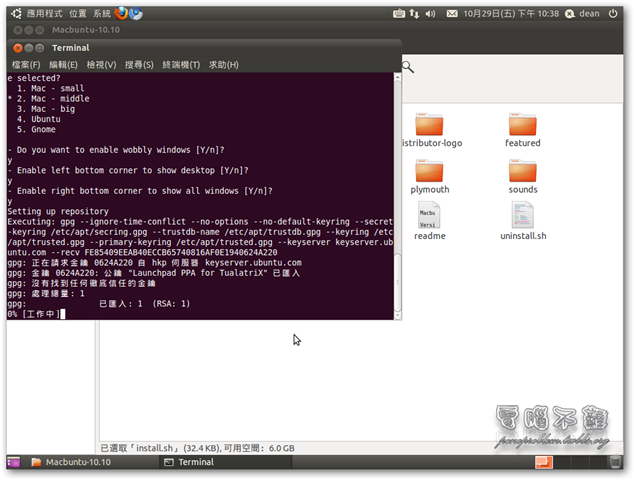Select the uninstall.sh script file

click(x=522, y=221)
